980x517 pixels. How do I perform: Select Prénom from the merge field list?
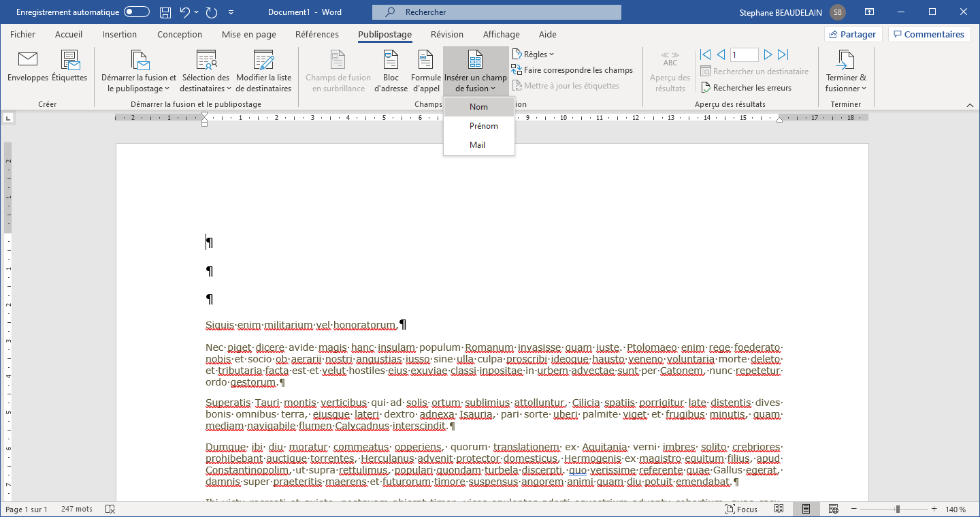click(x=483, y=126)
